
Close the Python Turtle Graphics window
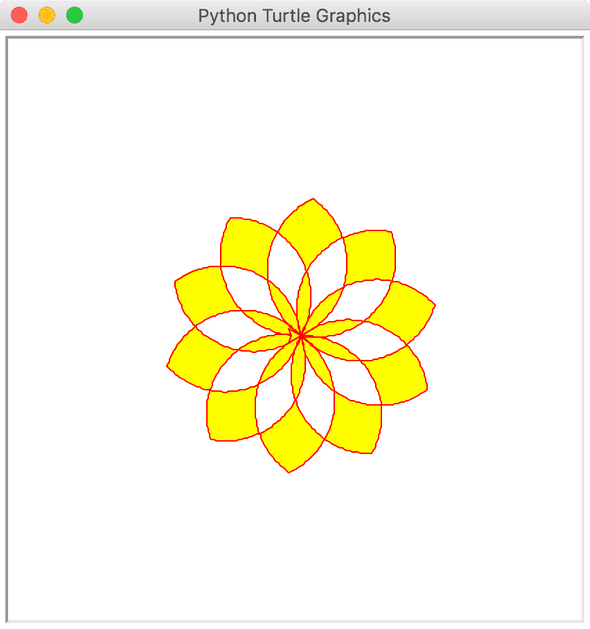click(19, 15)
